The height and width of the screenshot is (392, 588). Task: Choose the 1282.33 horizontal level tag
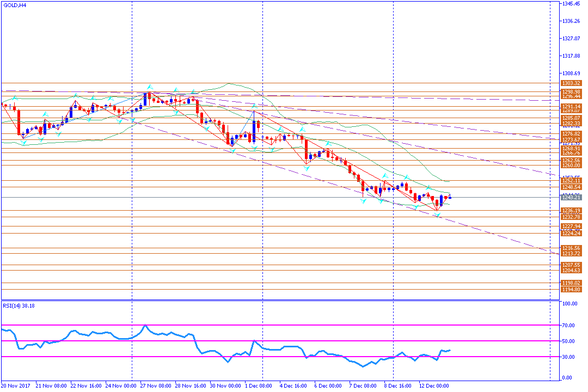(x=571, y=124)
